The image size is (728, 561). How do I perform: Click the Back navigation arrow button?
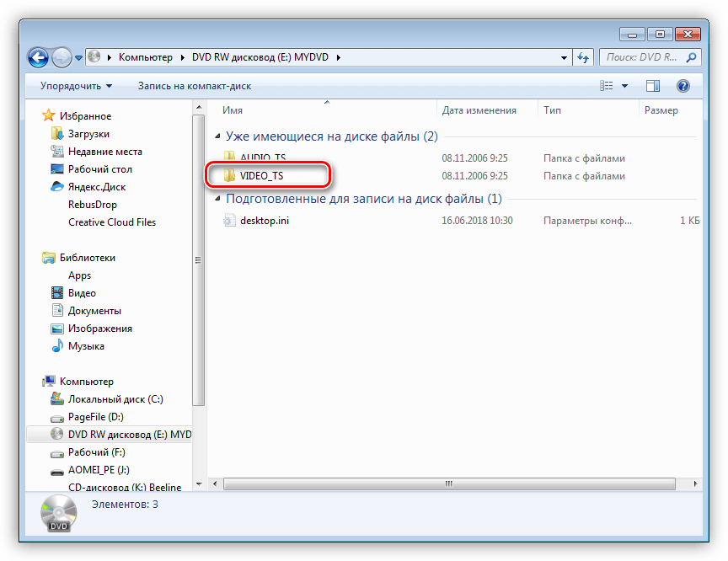pos(38,57)
